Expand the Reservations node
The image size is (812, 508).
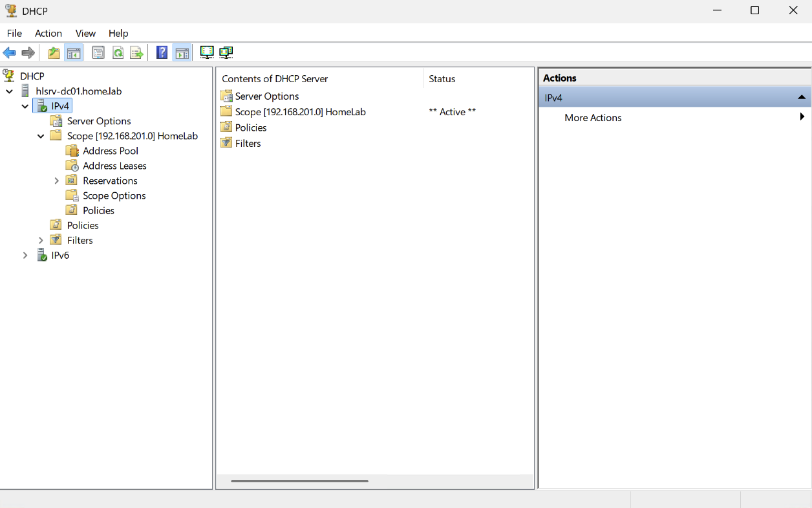pyautogui.click(x=56, y=181)
